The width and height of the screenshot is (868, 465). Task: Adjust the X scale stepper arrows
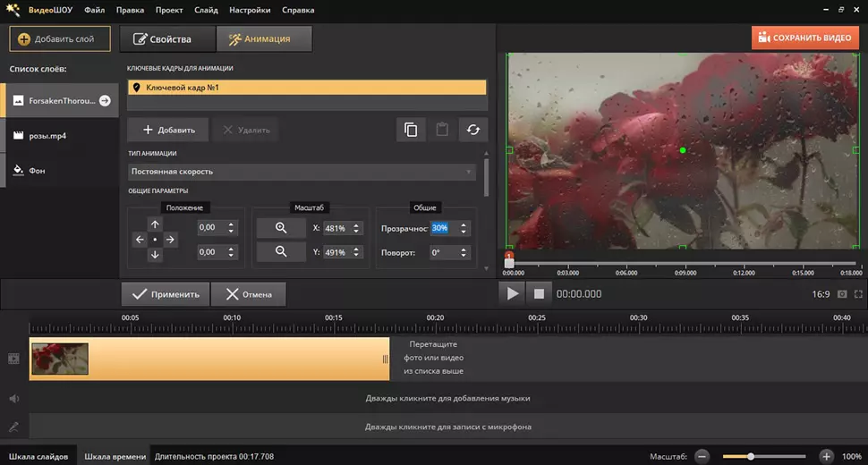coord(356,228)
